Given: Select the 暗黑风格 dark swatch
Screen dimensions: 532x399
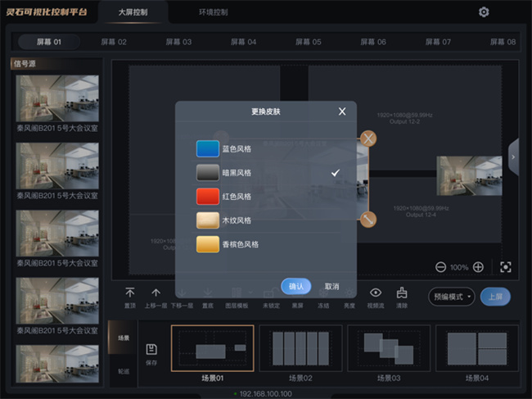Looking at the screenshot, I should [x=208, y=173].
